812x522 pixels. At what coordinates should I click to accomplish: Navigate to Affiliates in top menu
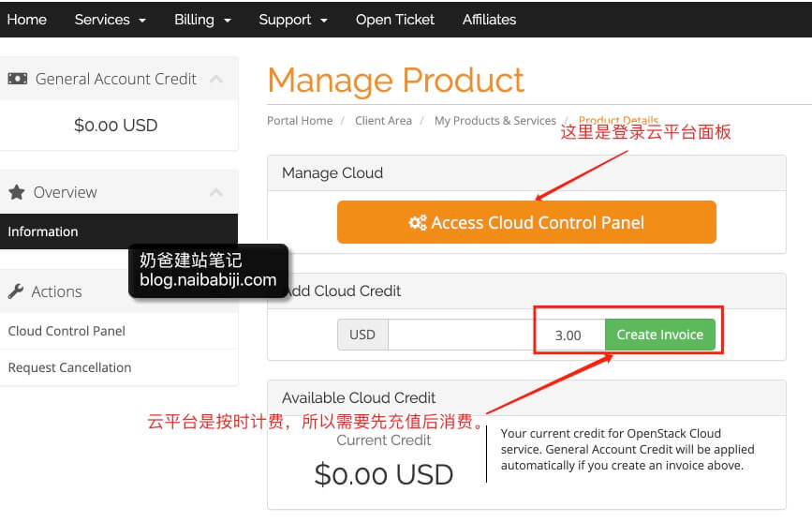489,19
